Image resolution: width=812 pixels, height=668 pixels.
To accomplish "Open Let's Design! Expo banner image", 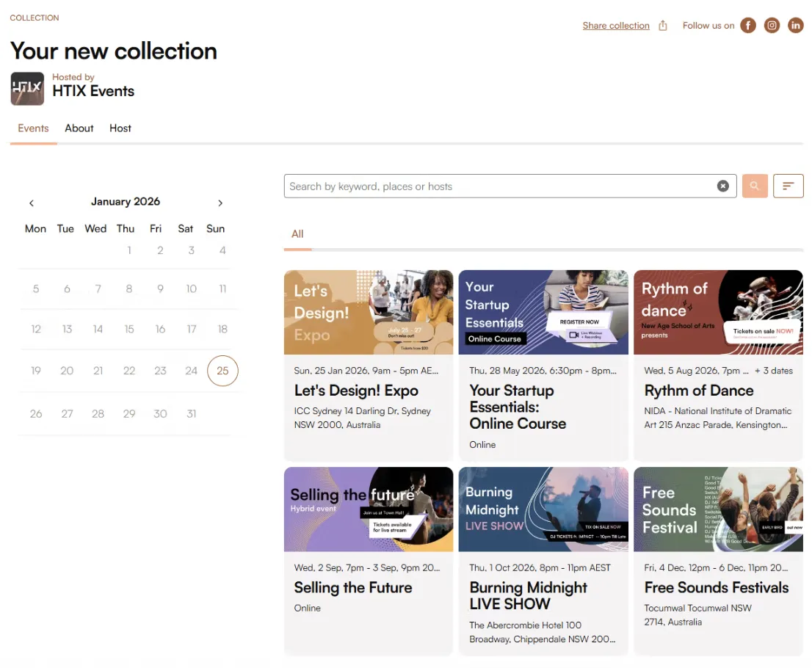I will (369, 312).
